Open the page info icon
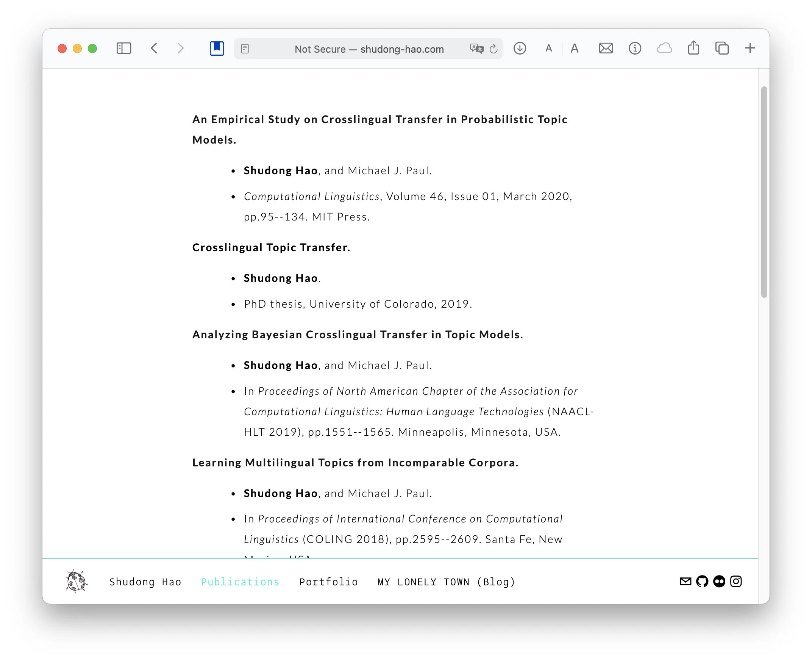812x660 pixels. (634, 48)
